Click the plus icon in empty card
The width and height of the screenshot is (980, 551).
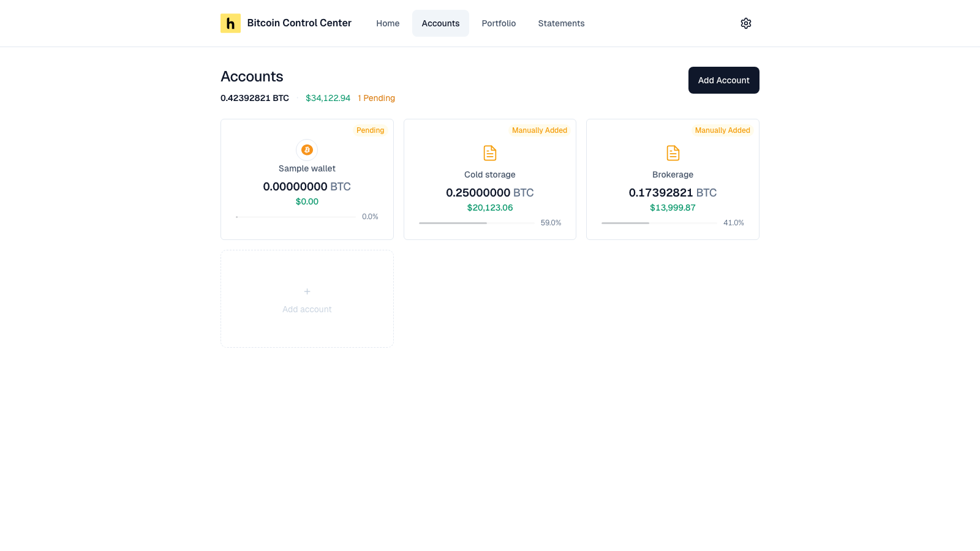pos(307,291)
